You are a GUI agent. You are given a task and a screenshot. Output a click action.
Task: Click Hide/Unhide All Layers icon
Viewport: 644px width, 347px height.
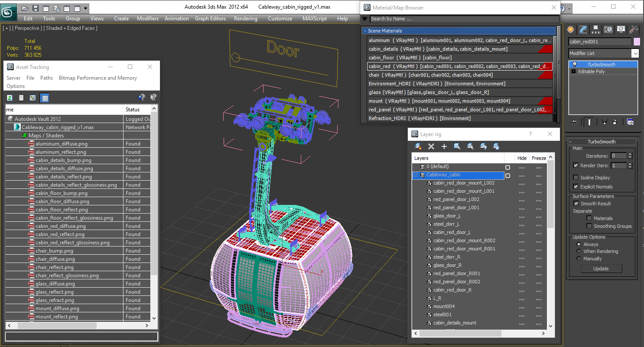483,146
